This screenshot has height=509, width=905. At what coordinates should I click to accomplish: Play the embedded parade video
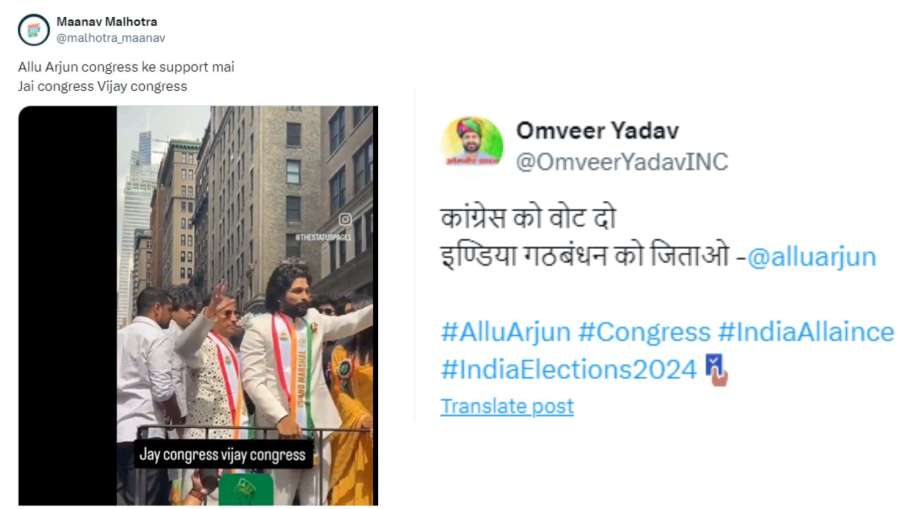click(198, 305)
